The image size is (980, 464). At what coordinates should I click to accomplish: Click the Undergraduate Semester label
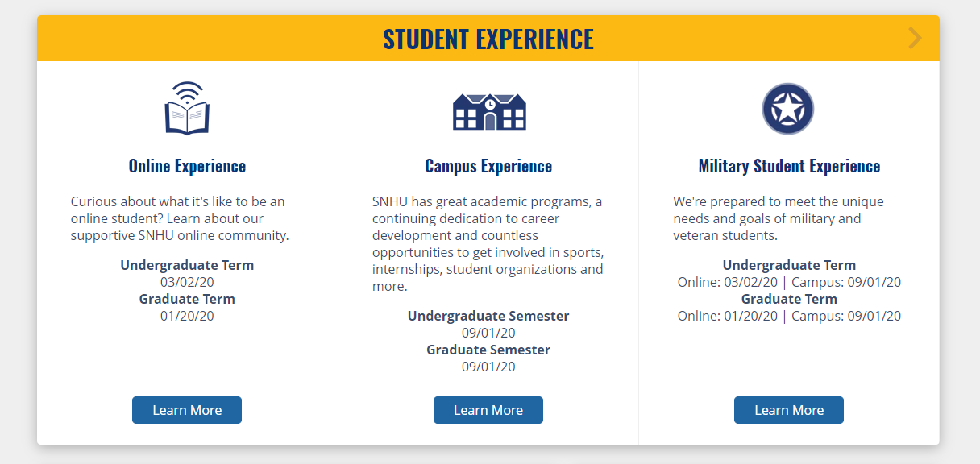tap(488, 316)
